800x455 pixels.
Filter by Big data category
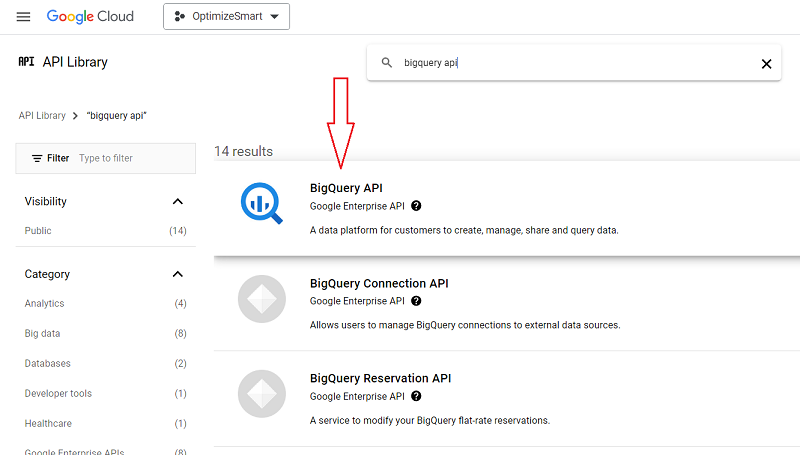point(42,334)
